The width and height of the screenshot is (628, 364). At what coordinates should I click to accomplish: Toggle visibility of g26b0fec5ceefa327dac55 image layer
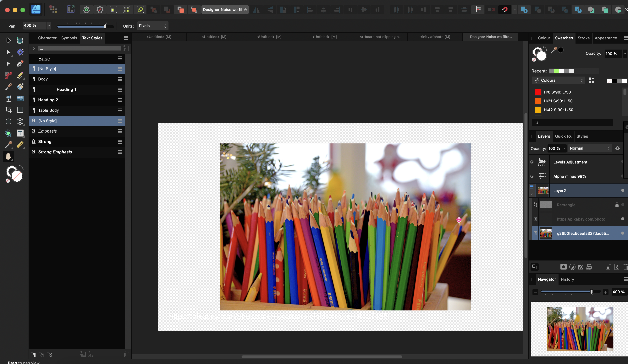(623, 233)
